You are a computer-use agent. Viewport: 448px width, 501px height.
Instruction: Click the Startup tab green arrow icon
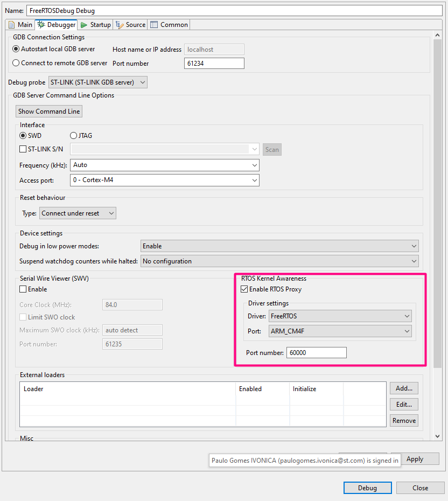(x=84, y=25)
